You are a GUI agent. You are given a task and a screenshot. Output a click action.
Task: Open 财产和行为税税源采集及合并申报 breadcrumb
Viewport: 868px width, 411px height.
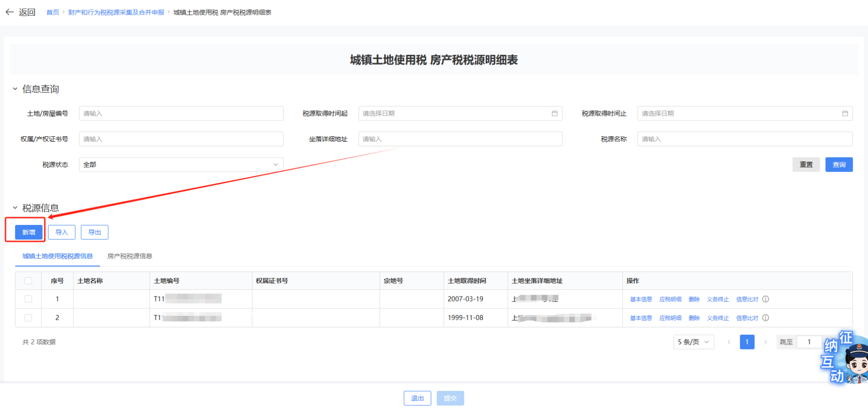116,12
